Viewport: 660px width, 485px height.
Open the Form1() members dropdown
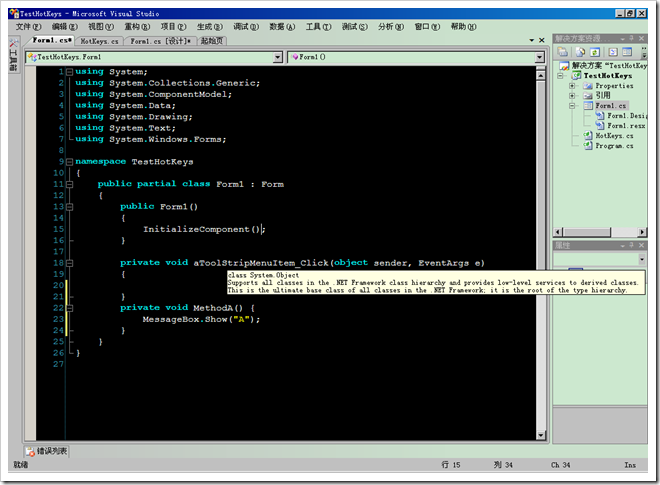pyautogui.click(x=540, y=57)
